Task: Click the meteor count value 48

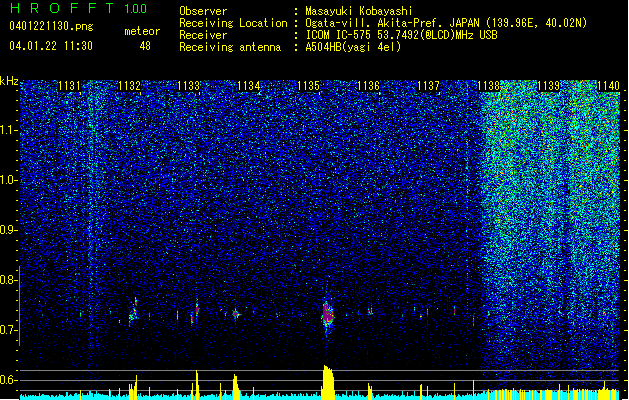Action: (145, 46)
